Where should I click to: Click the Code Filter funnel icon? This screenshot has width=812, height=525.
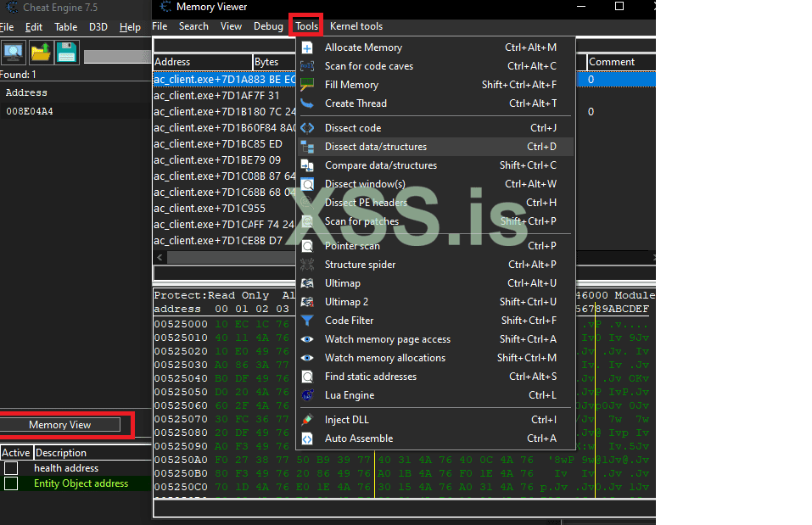(x=307, y=321)
